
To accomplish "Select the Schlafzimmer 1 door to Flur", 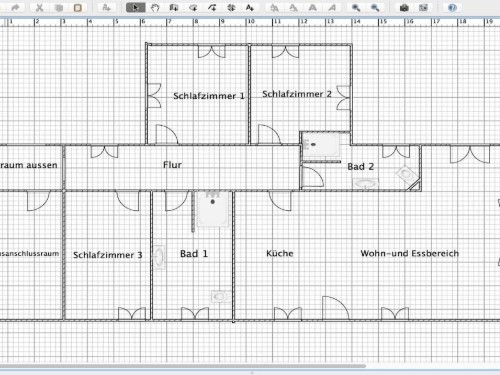I will click(167, 134).
